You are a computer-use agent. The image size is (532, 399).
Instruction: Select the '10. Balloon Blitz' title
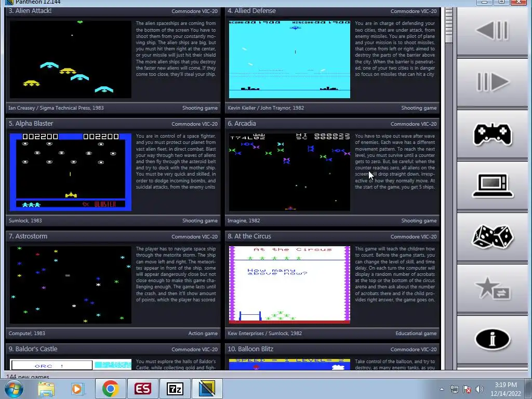250,349
